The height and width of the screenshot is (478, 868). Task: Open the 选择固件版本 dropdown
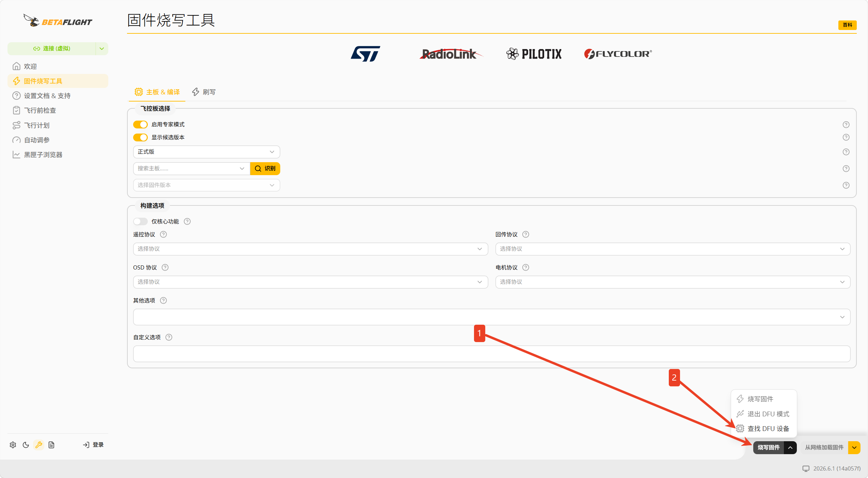click(x=206, y=185)
